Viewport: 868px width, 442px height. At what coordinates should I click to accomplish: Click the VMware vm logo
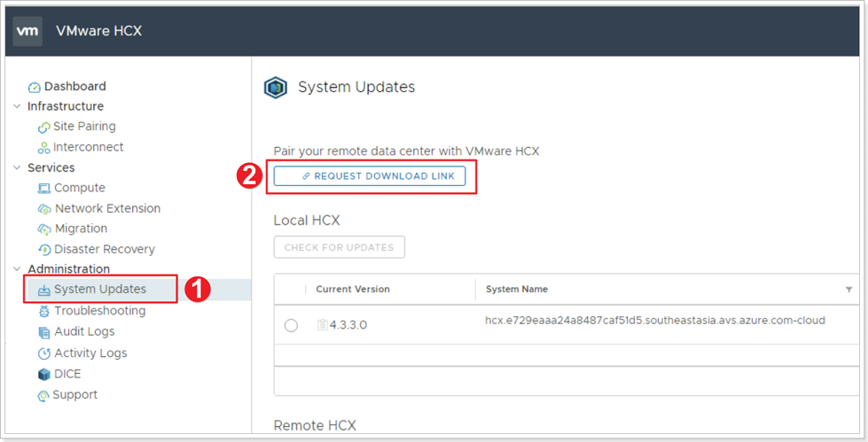coord(28,31)
